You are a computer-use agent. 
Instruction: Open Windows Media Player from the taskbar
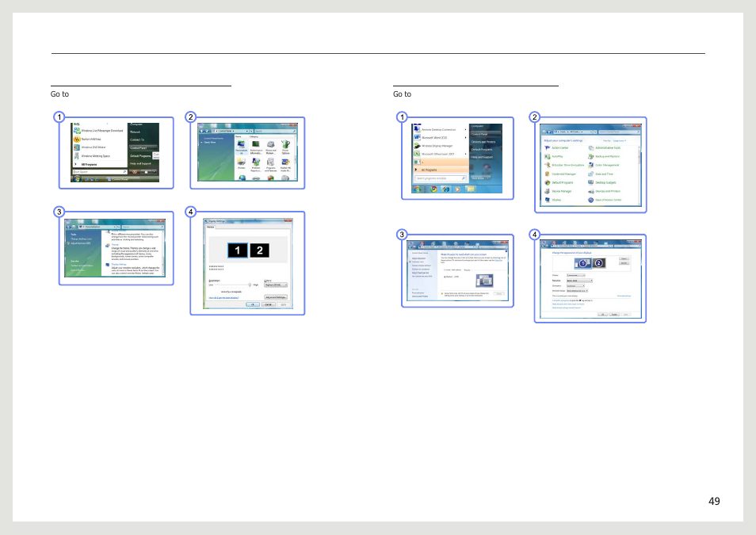(x=457, y=189)
